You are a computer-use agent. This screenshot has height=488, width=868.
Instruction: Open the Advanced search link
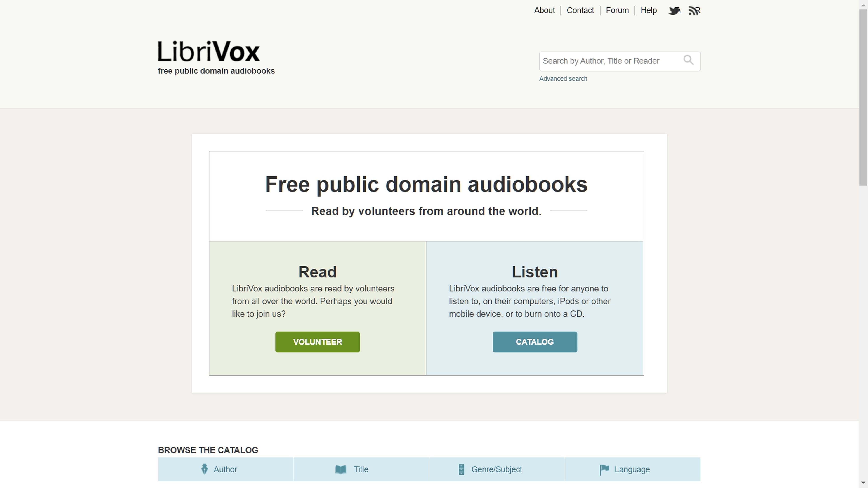point(563,79)
